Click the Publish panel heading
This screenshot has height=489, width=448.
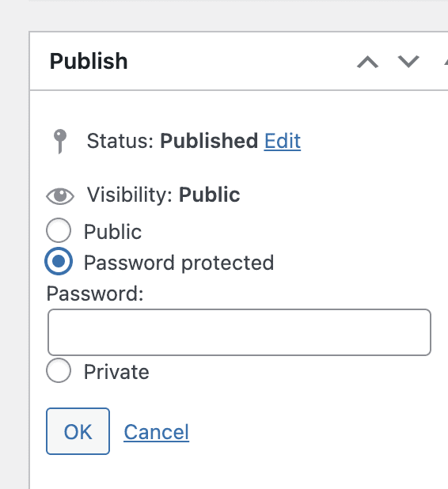tap(89, 61)
